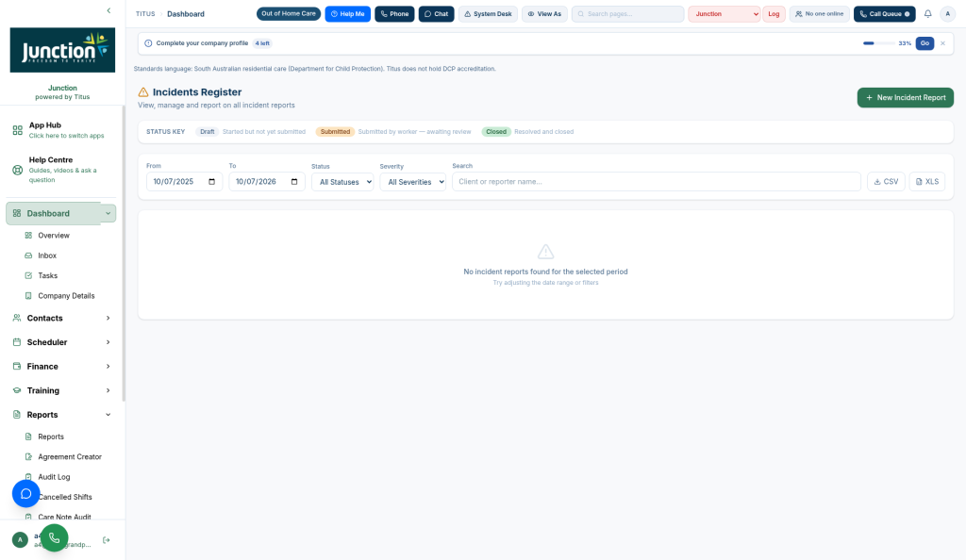966x560 pixels.
Task: Open Tasks in the sidebar
Action: coord(48,275)
